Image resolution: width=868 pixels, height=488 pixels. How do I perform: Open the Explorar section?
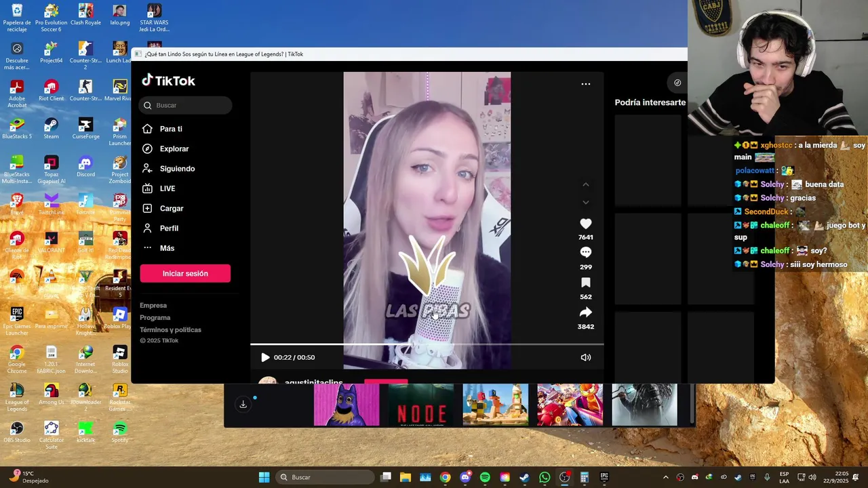click(x=174, y=148)
